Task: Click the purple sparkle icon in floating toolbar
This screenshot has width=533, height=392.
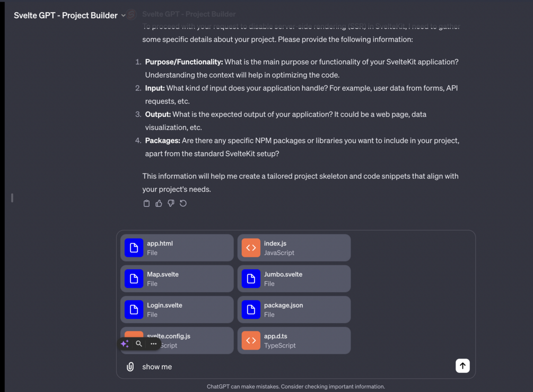Action: click(125, 344)
